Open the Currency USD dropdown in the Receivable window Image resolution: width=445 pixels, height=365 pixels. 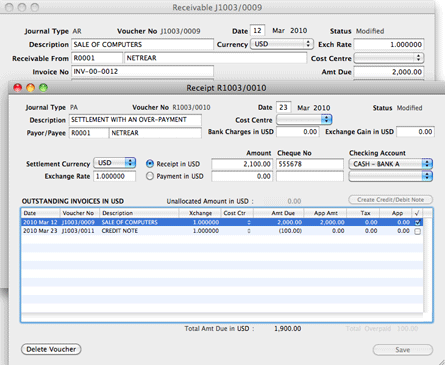coord(282,44)
